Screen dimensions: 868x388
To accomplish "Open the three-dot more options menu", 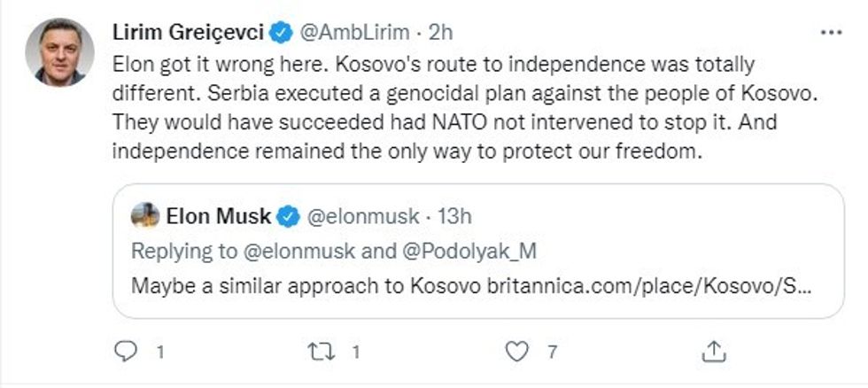I will (x=831, y=33).
